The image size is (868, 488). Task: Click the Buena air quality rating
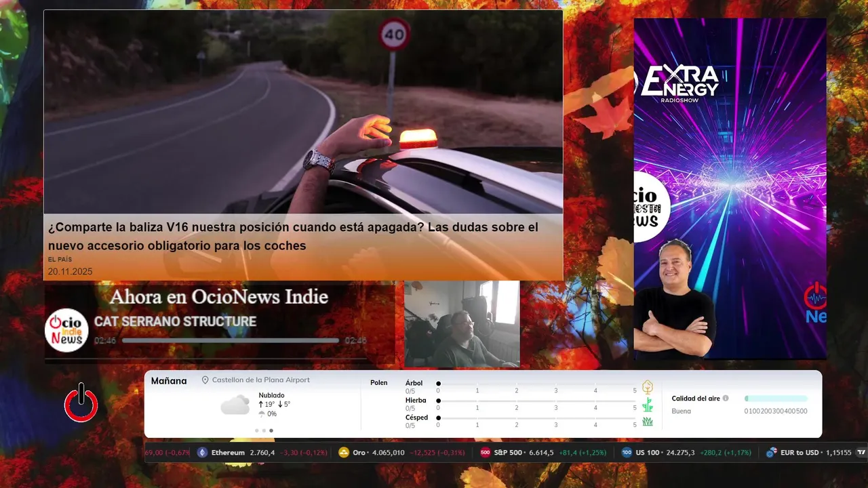pos(682,411)
